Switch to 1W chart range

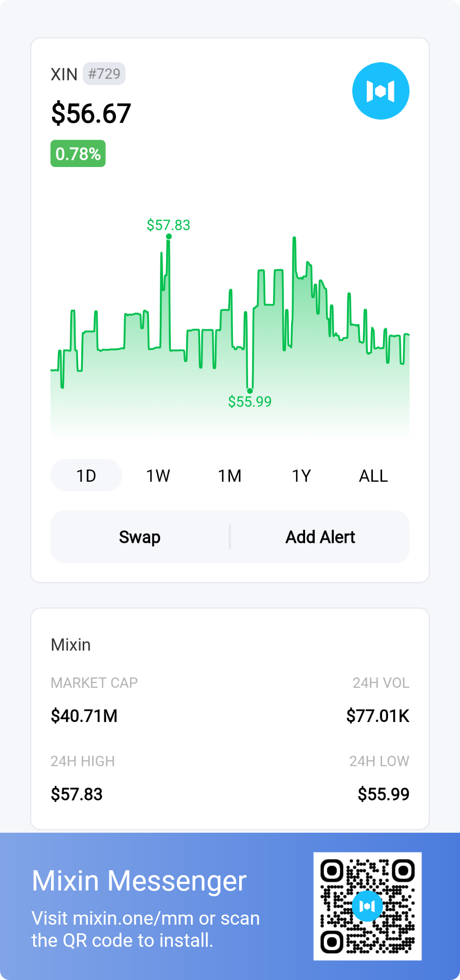click(x=158, y=476)
